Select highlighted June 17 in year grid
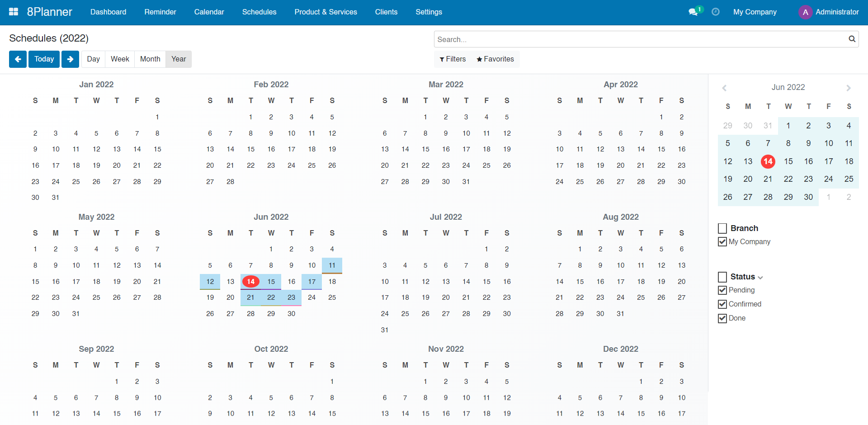The image size is (868, 425). (x=312, y=282)
